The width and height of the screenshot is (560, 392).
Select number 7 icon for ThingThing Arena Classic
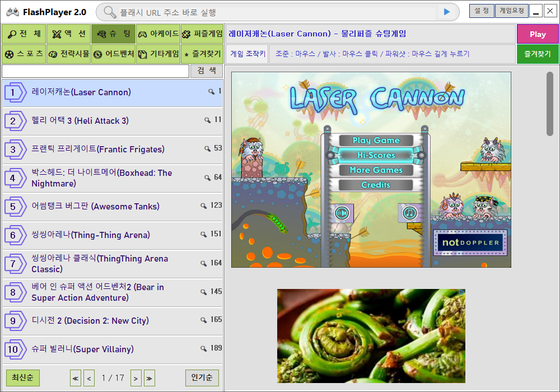point(15,264)
